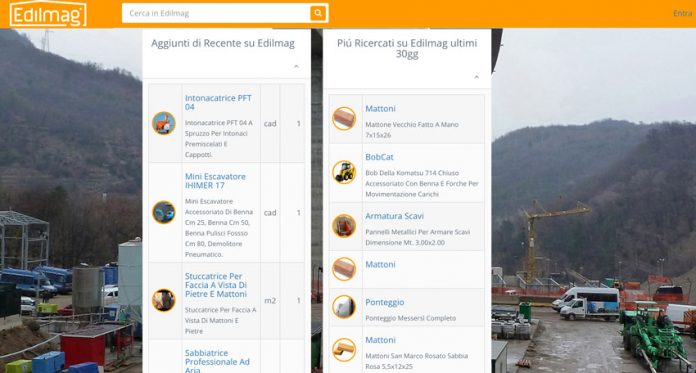The image size is (696, 373).
Task: Click the EdilMag logo
Action: tap(48, 13)
